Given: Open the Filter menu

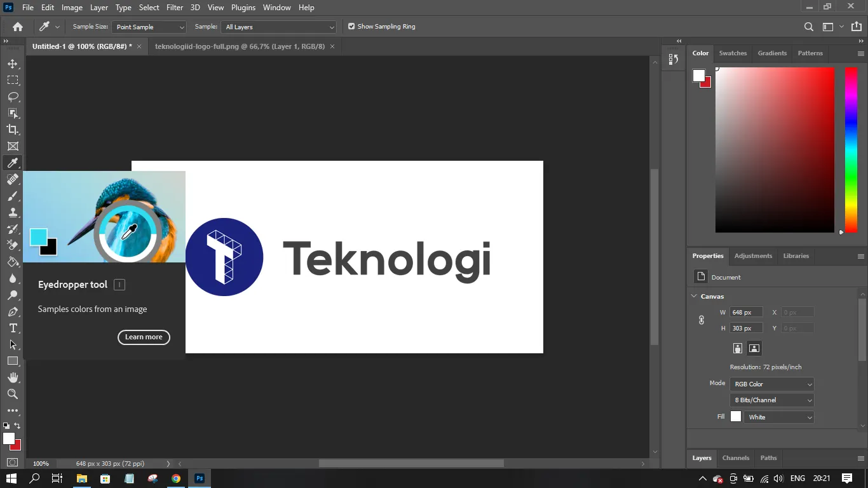Looking at the screenshot, I should (x=175, y=8).
